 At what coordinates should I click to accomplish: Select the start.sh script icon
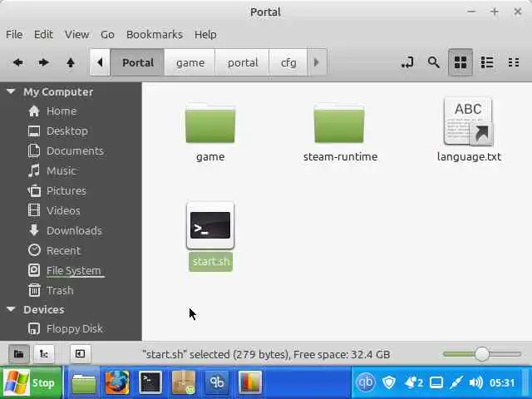[x=210, y=225]
